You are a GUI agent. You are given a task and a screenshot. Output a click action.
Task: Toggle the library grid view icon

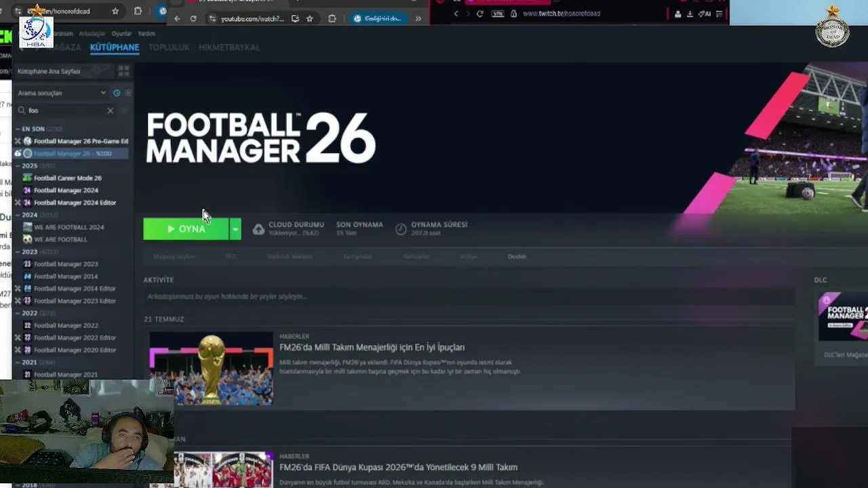123,71
